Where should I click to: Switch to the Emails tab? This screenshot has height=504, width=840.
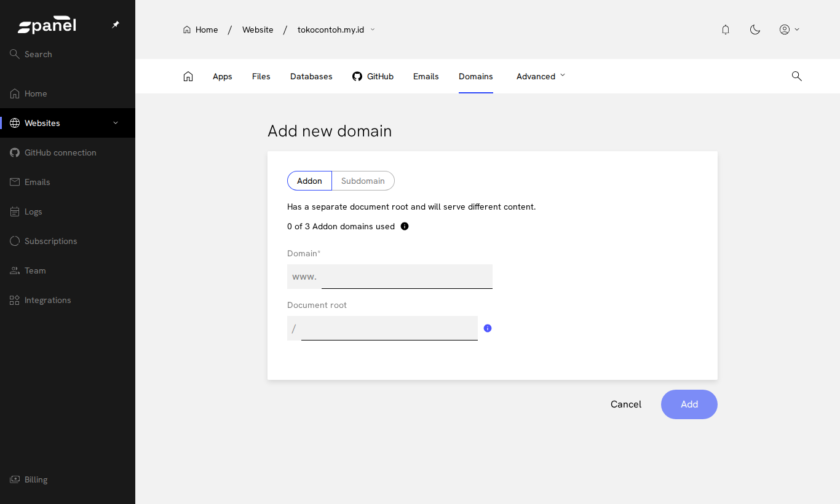[426, 76]
